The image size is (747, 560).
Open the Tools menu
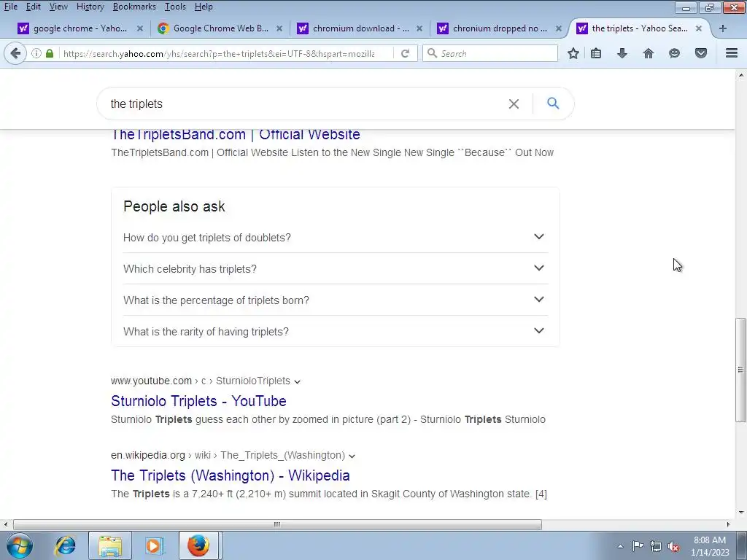[175, 7]
